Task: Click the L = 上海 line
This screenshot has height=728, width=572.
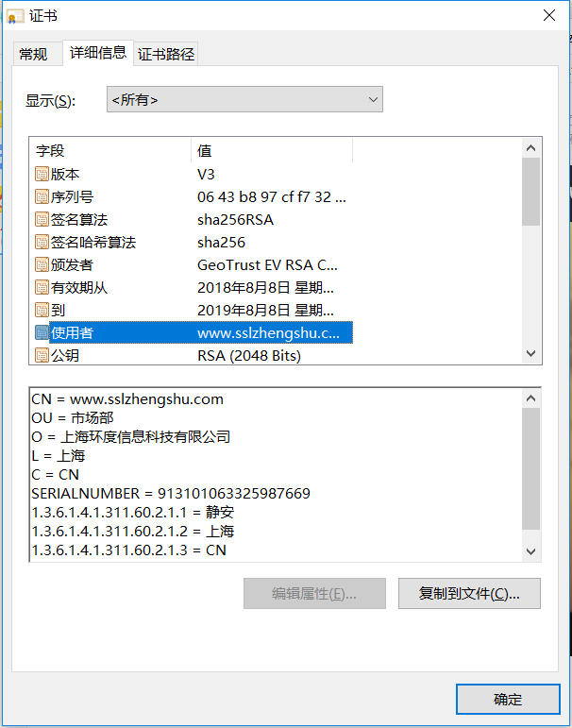Action: [x=58, y=456]
